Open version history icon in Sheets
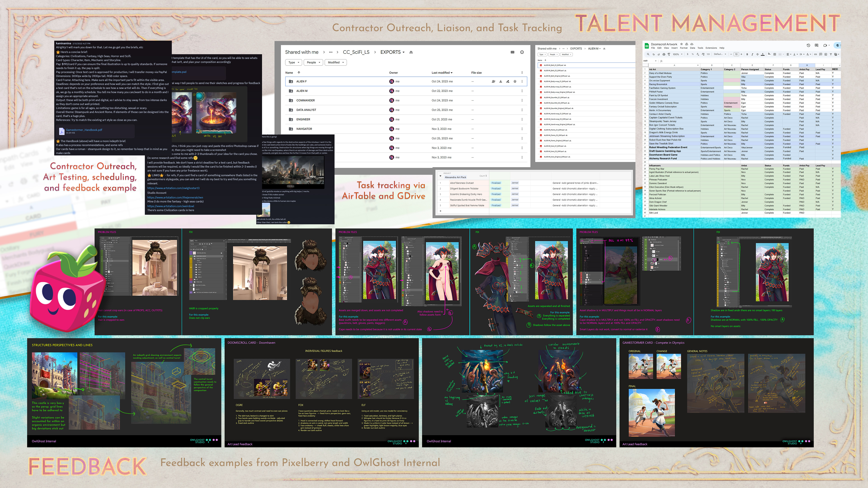The height and width of the screenshot is (488, 868). [x=808, y=45]
